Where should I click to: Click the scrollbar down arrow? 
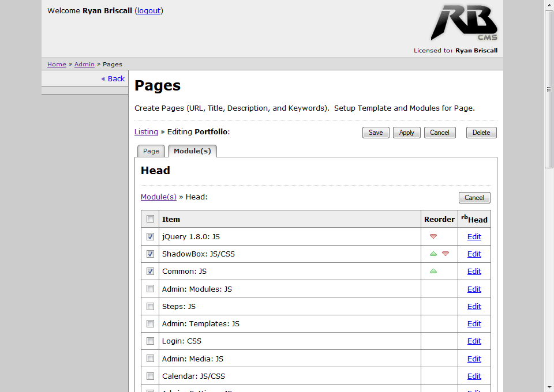(549, 387)
